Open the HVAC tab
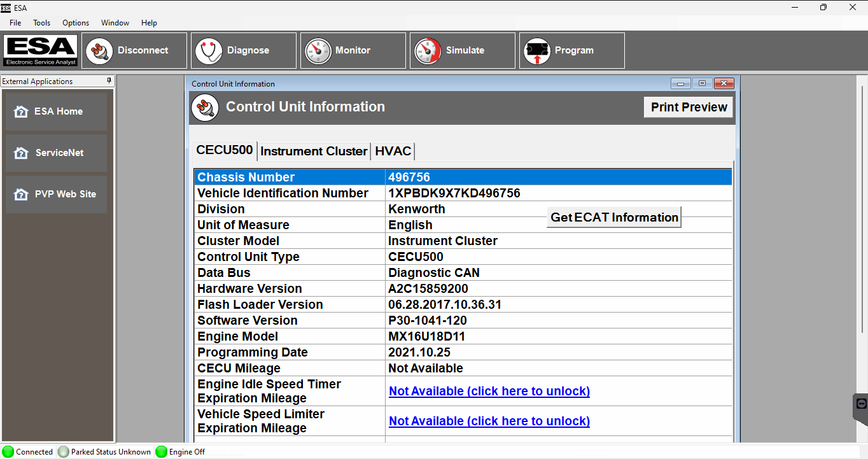This screenshot has width=868, height=459. tap(393, 151)
